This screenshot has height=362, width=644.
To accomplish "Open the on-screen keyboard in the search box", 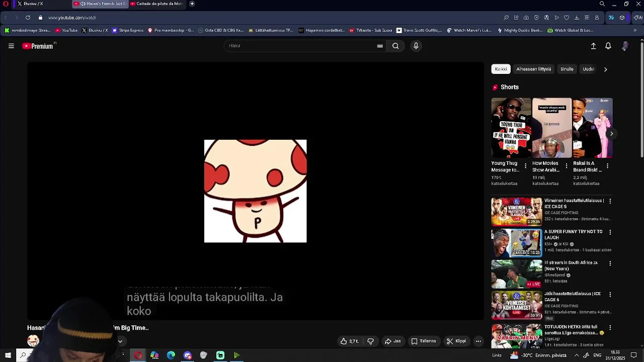I will pyautogui.click(x=380, y=46).
